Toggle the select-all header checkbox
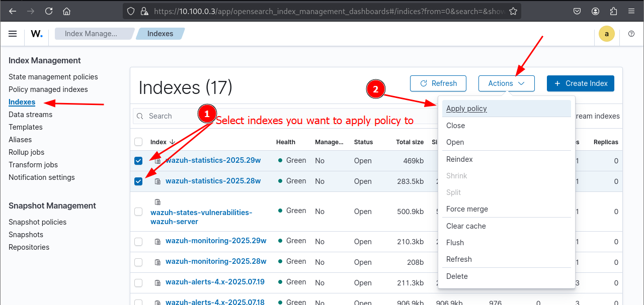Viewport: 644px width, 305px height. 138,142
